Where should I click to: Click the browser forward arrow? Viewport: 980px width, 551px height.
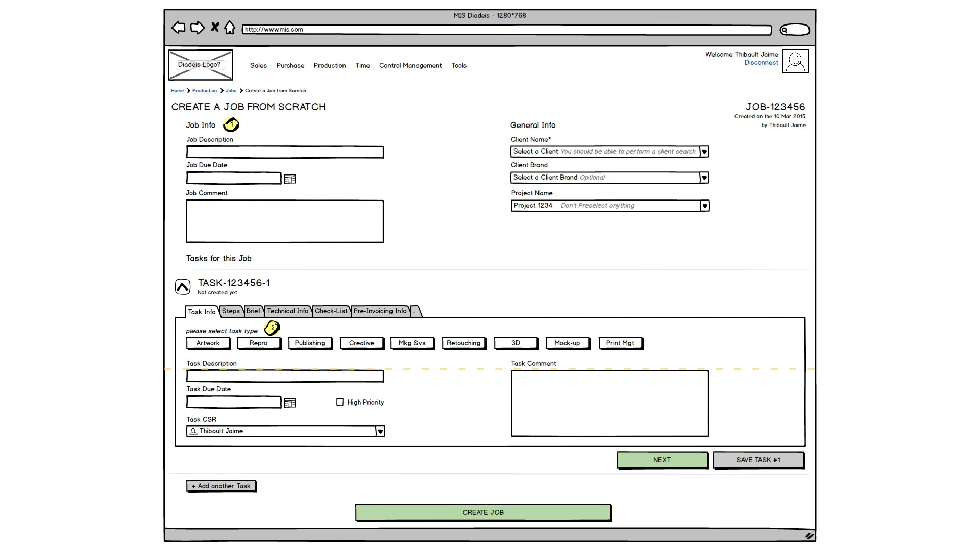[x=197, y=28]
